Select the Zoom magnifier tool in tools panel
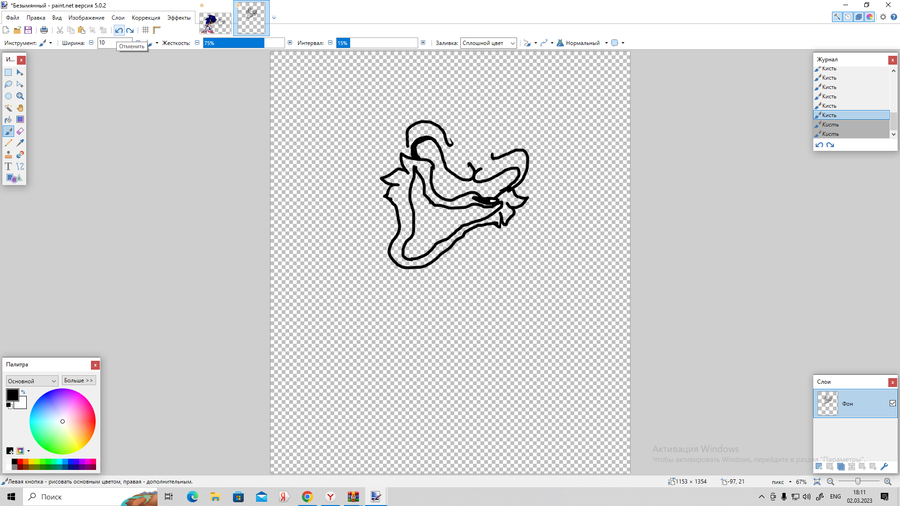 (x=20, y=96)
